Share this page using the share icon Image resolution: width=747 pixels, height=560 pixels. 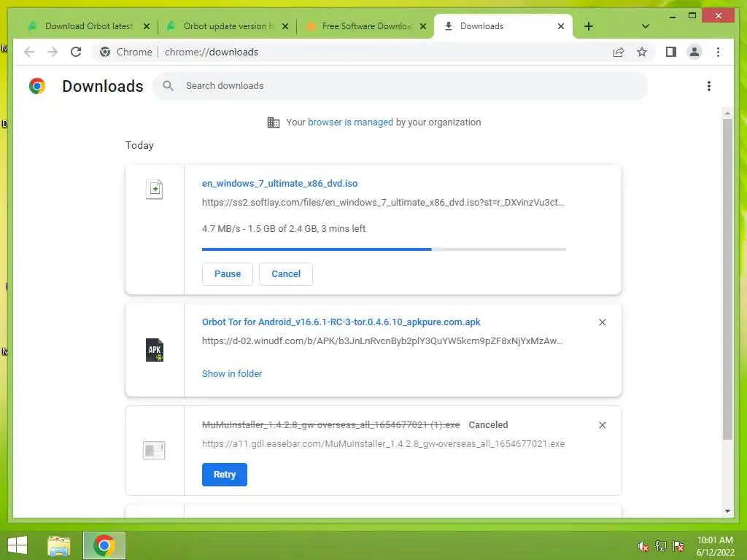click(x=619, y=52)
